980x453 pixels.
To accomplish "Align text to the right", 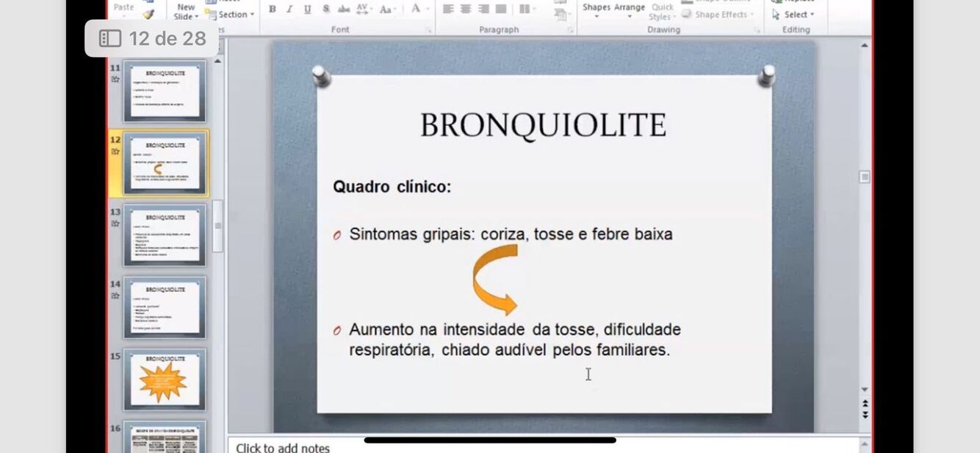I will [x=483, y=10].
